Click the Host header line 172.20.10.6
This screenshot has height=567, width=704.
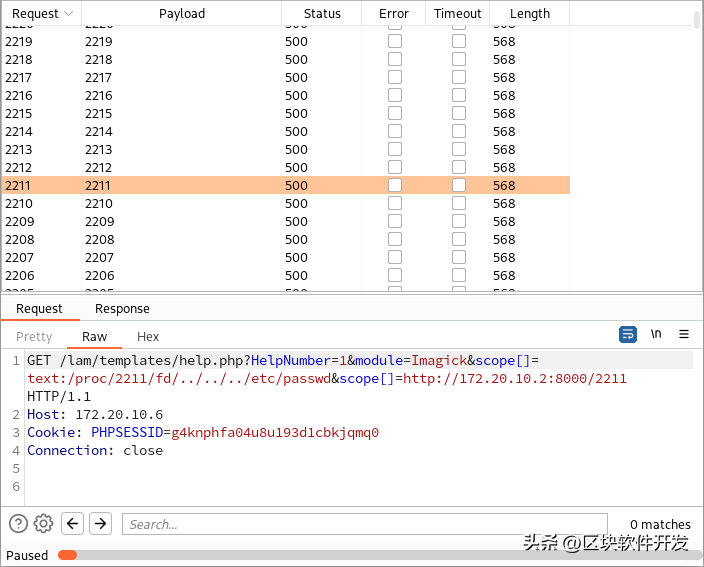pyautogui.click(x=95, y=414)
